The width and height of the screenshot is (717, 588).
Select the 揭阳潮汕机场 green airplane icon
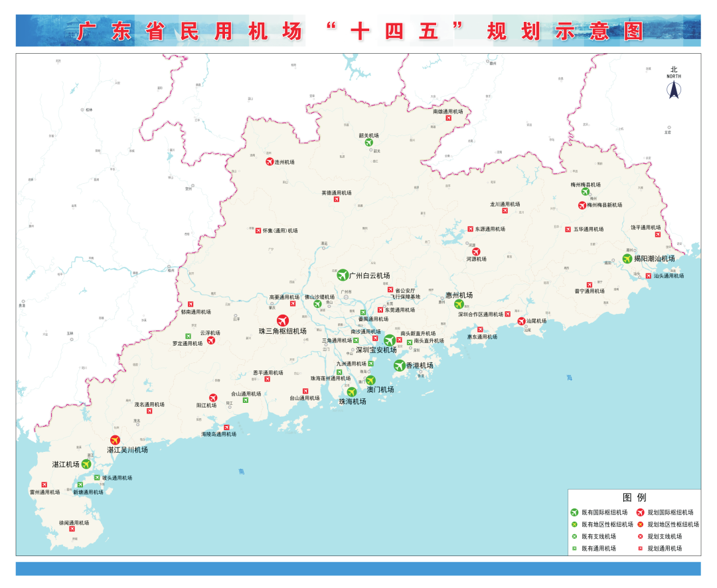(627, 258)
